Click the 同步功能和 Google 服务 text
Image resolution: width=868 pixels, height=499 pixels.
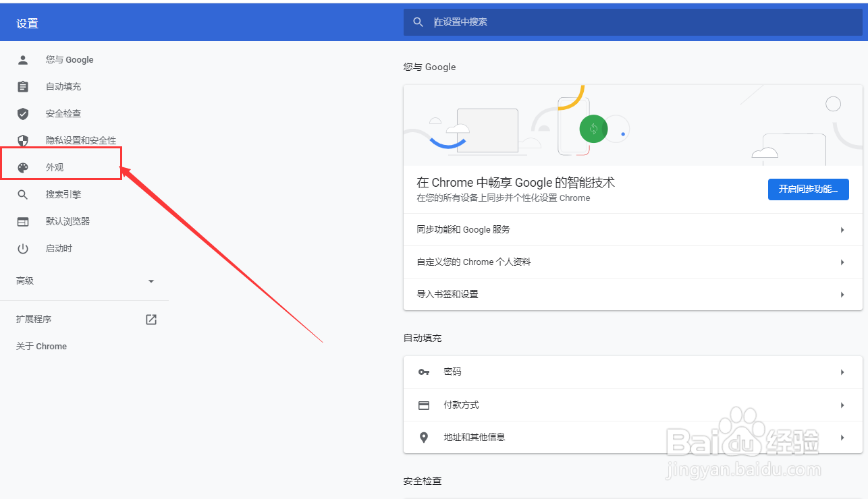[x=464, y=230]
